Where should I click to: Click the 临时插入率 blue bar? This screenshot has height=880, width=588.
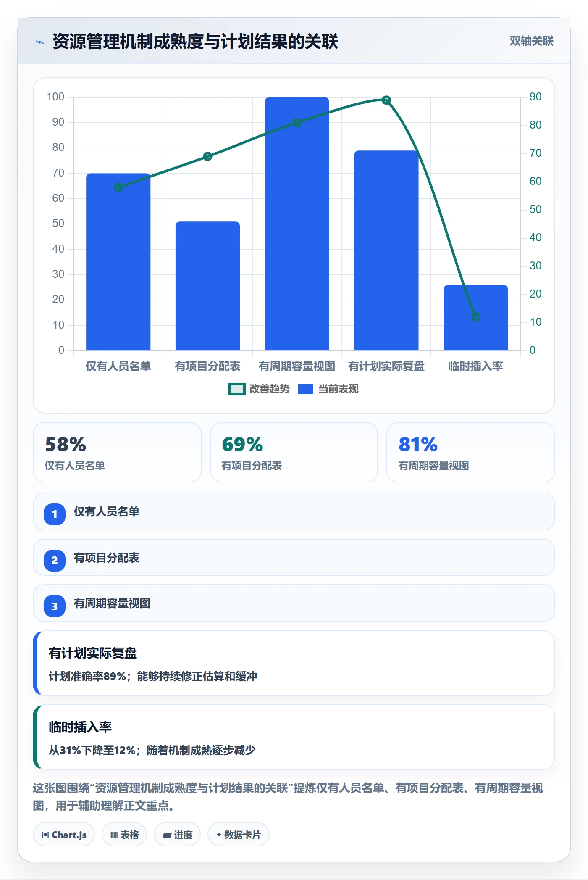476,318
